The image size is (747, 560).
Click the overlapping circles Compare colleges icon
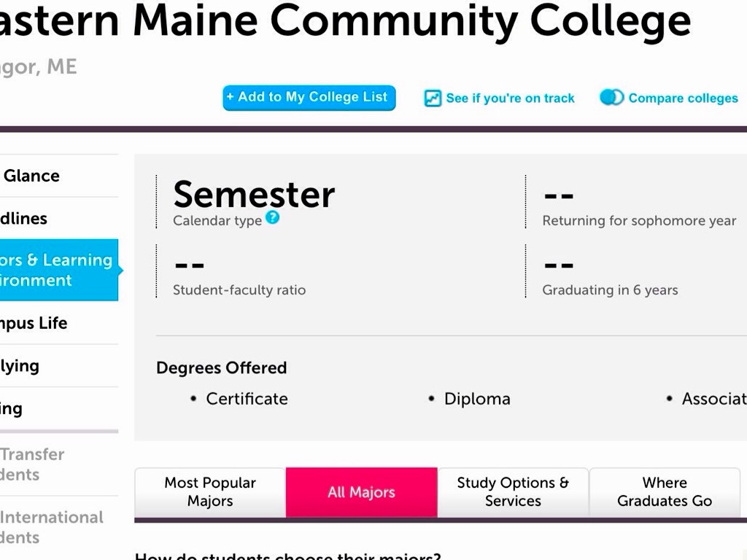[611, 98]
